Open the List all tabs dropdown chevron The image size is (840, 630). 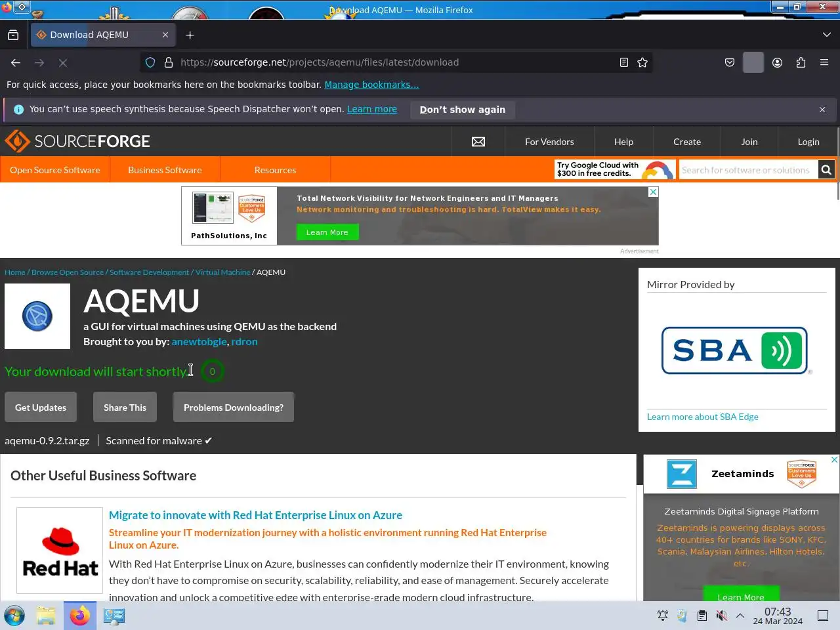pyautogui.click(x=826, y=35)
